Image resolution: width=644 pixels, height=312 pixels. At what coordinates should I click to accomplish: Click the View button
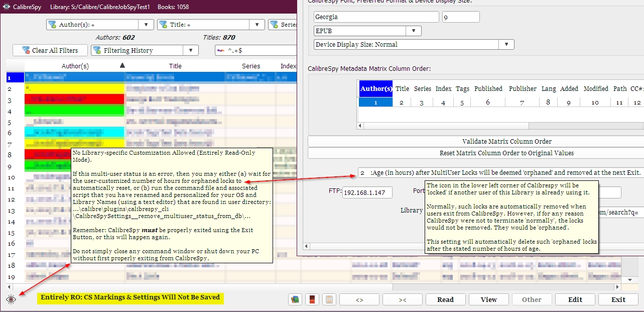(489, 299)
